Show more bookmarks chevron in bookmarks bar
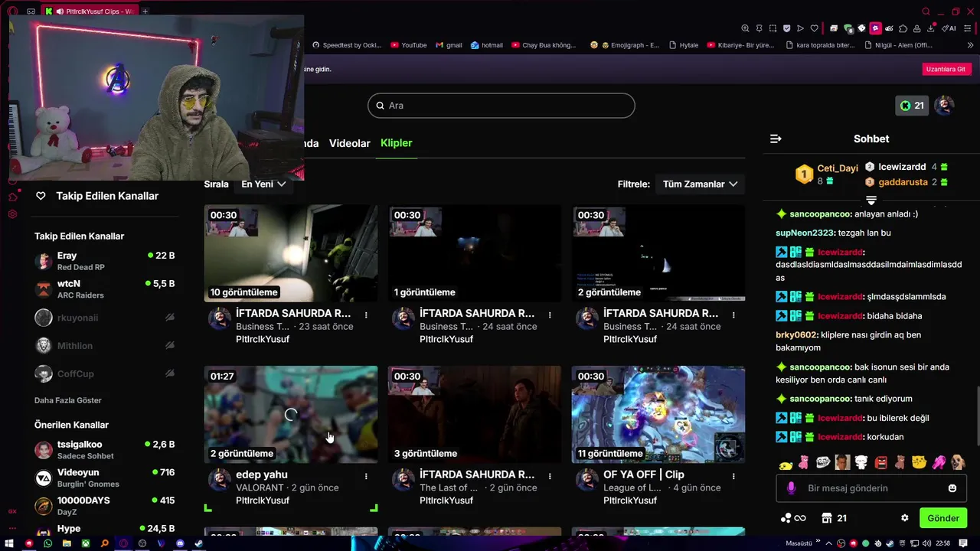Viewport: 980px width, 551px height. (x=970, y=45)
